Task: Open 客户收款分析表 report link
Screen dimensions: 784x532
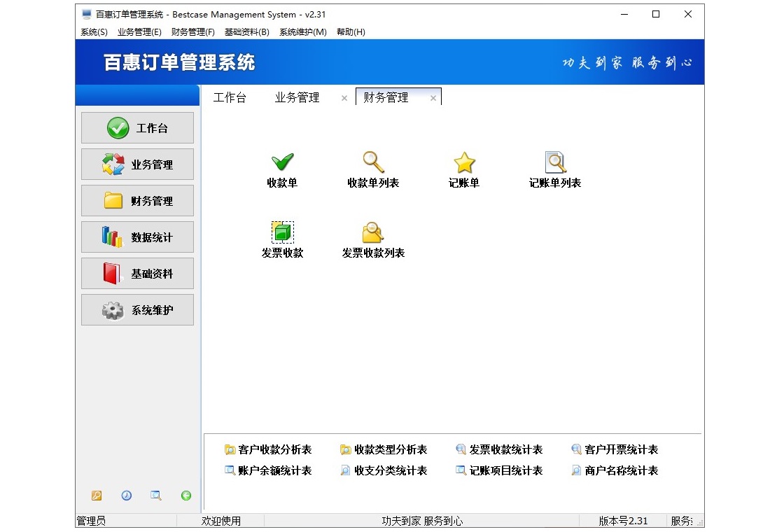Action: [x=273, y=449]
